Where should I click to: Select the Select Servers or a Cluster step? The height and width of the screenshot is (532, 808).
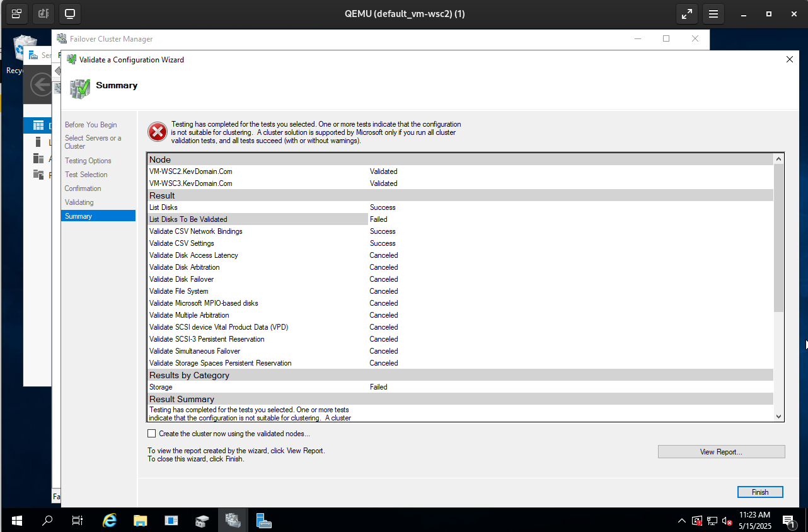tap(93, 142)
